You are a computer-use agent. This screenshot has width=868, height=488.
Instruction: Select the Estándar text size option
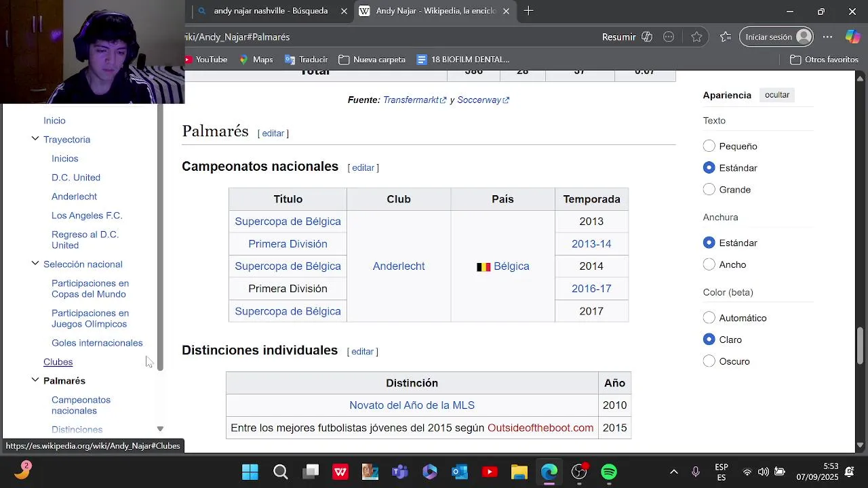pos(709,167)
